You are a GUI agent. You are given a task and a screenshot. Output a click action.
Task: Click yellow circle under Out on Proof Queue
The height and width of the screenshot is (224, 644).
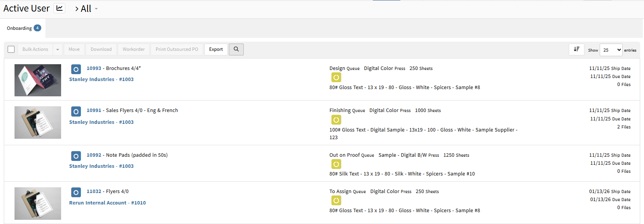(x=336, y=164)
